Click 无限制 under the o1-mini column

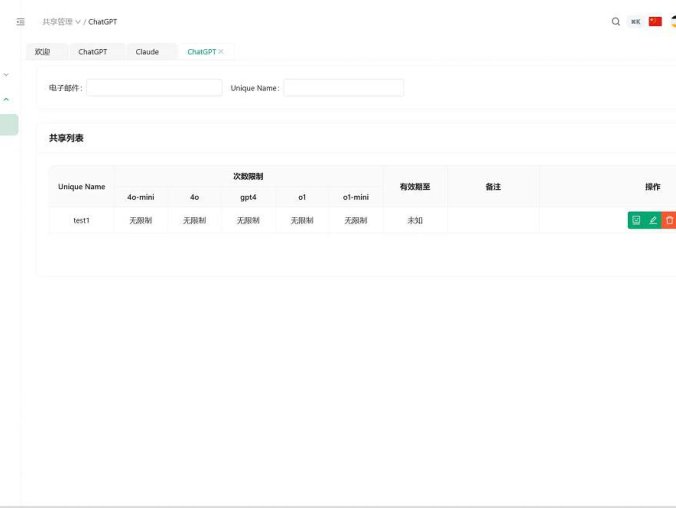(356, 220)
